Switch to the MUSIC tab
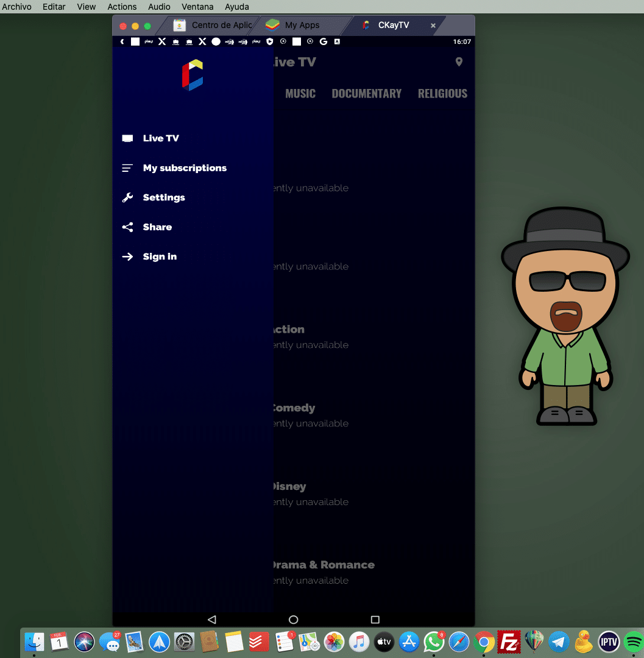 [300, 93]
